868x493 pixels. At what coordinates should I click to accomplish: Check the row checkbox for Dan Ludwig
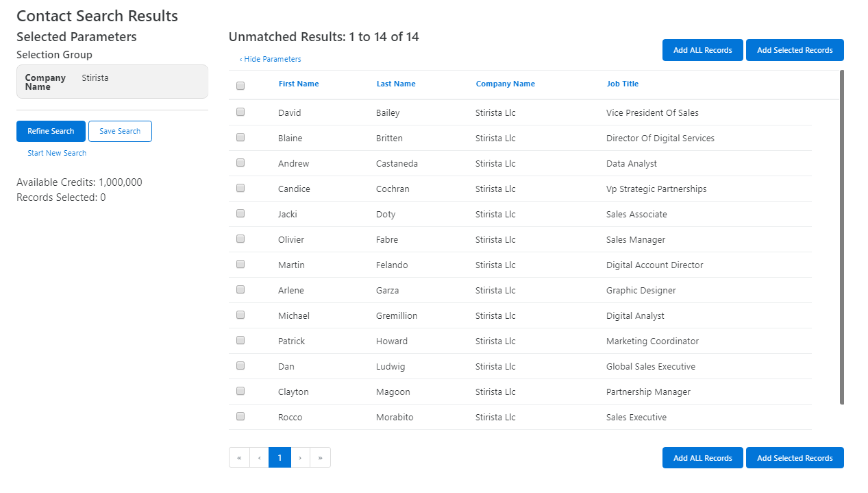(x=240, y=365)
